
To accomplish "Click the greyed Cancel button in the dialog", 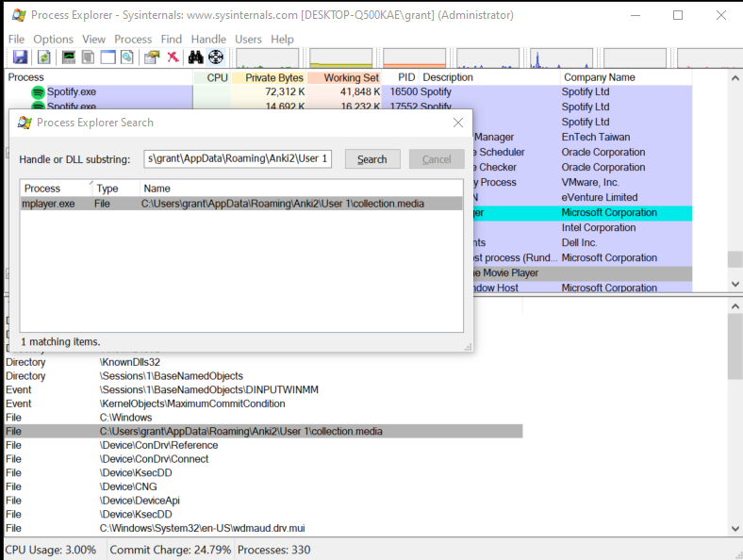I will pos(437,159).
